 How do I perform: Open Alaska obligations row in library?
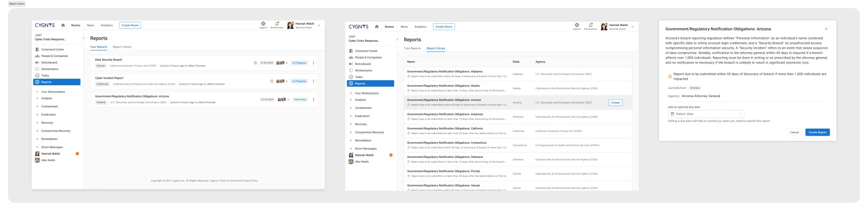518,88
